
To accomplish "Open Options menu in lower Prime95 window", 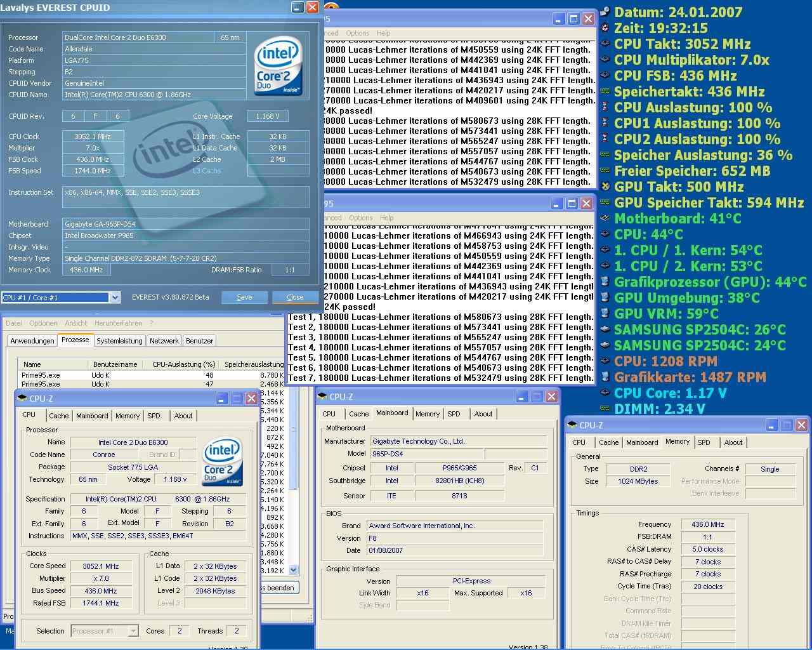I will tap(361, 218).
